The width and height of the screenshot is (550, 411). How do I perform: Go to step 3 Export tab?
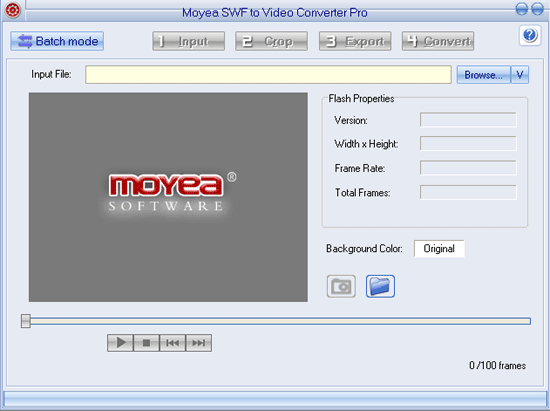tap(355, 41)
